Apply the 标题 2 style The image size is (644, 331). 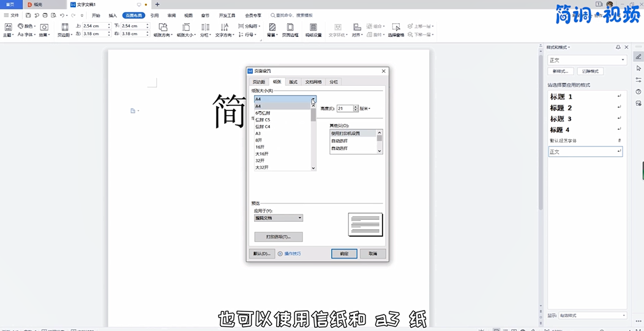(561, 108)
